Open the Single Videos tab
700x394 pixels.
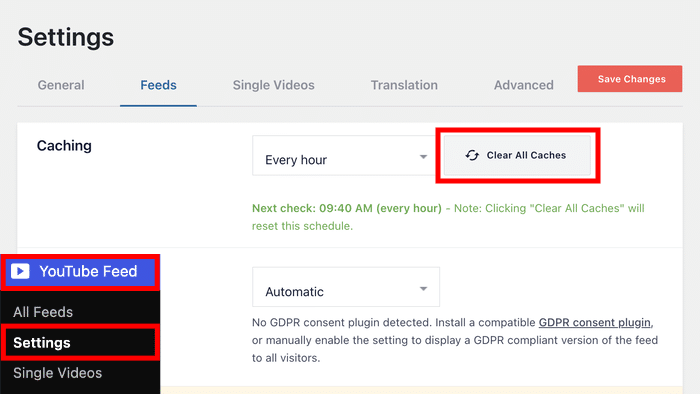pyautogui.click(x=274, y=85)
